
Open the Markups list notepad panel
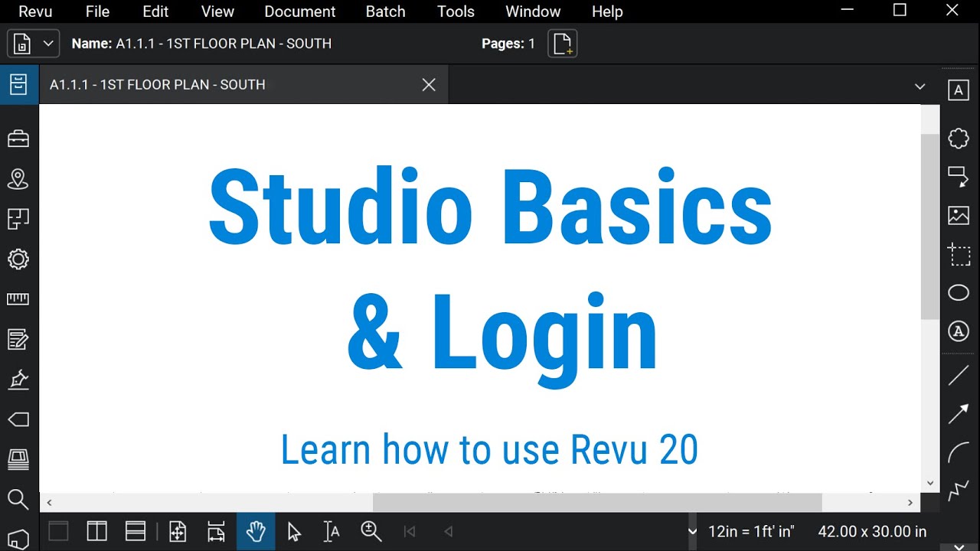[18, 339]
